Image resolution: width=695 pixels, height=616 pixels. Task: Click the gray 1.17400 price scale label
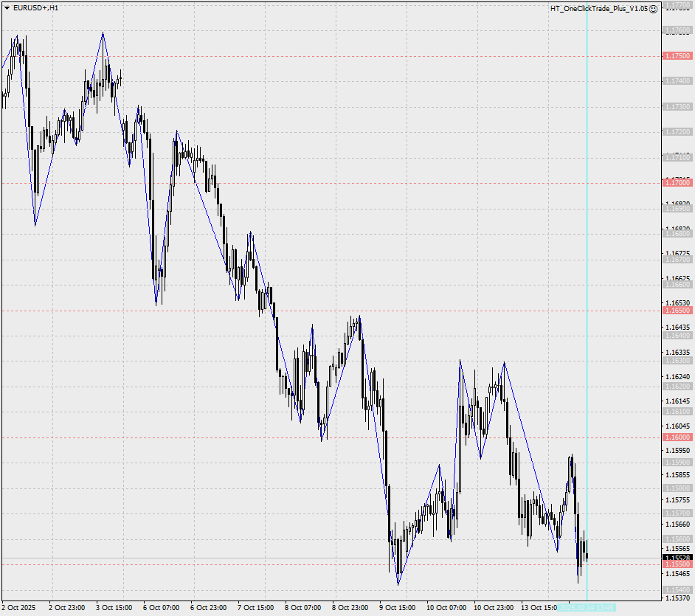tap(677, 81)
